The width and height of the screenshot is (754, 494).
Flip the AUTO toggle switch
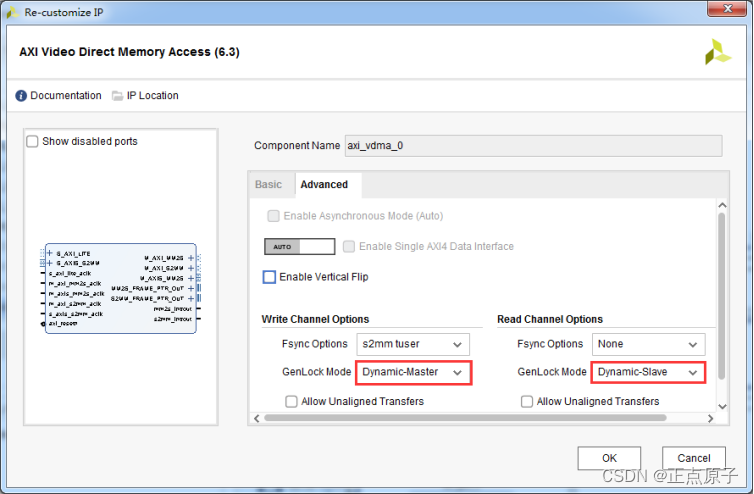tap(300, 246)
